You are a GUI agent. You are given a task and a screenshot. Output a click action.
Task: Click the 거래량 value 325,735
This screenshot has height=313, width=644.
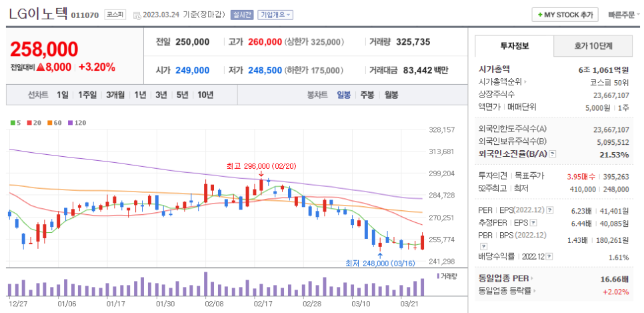click(413, 41)
